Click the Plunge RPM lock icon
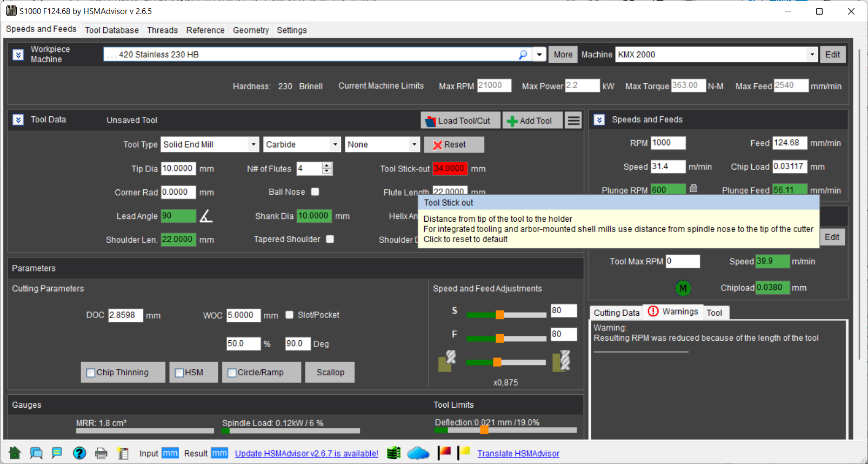 pyautogui.click(x=693, y=188)
